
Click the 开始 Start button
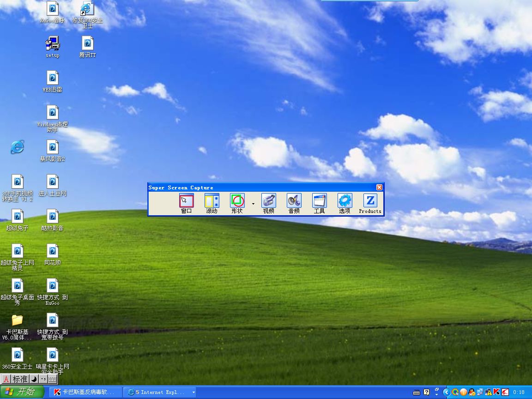tap(22, 392)
